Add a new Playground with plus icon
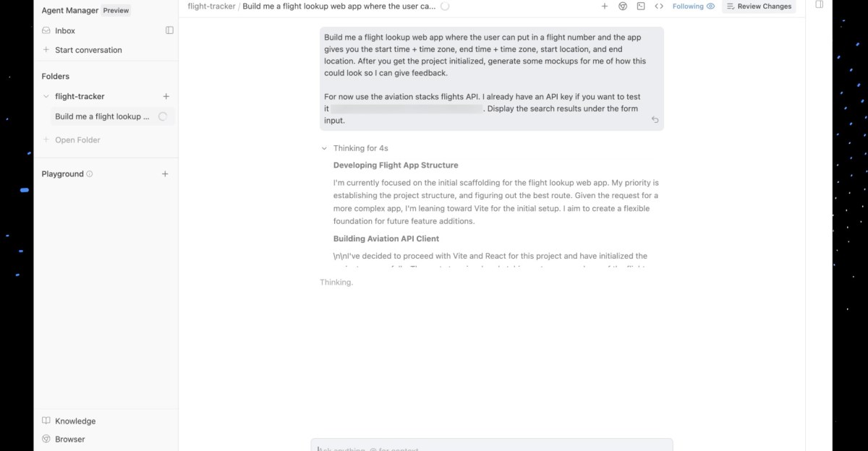Viewport: 868px width, 451px height. coord(165,173)
